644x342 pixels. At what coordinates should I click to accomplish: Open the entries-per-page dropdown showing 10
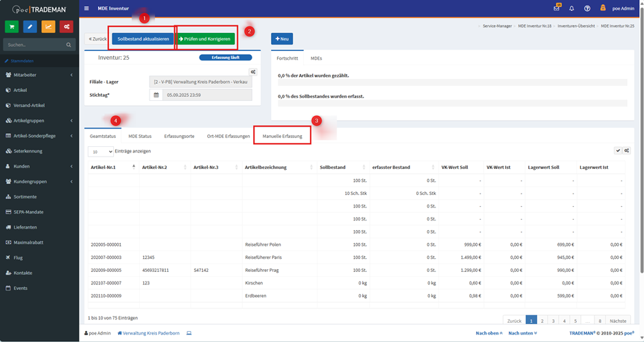101,152
